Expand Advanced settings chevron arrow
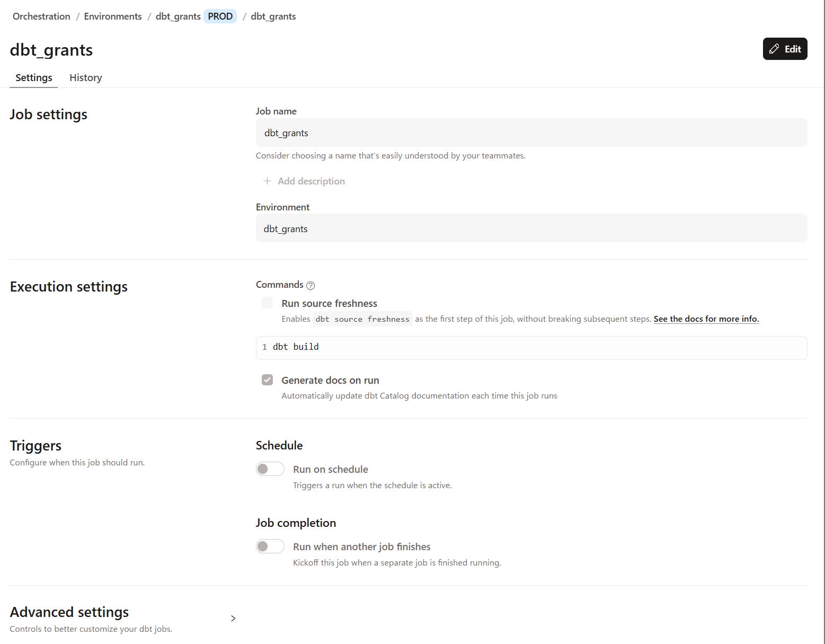 coord(233,619)
